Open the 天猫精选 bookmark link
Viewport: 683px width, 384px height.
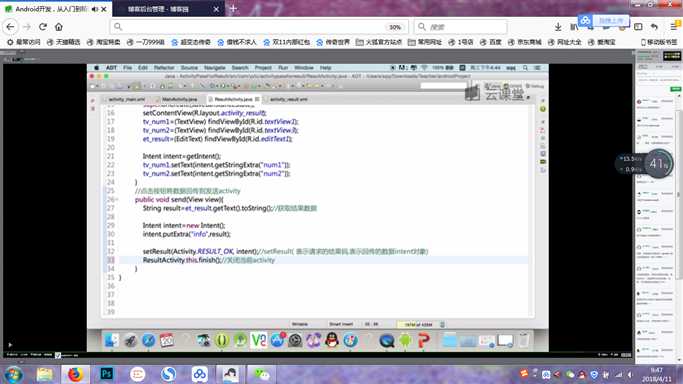(x=64, y=42)
